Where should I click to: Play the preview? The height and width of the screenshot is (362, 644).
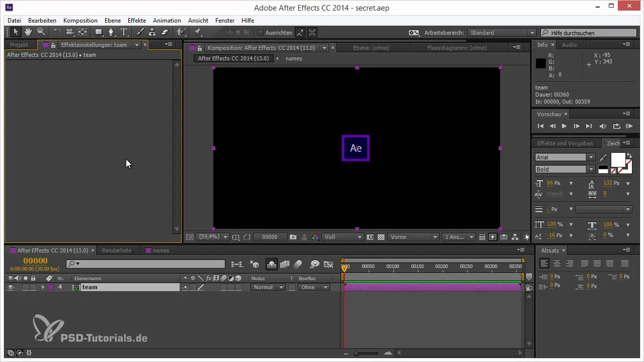565,126
